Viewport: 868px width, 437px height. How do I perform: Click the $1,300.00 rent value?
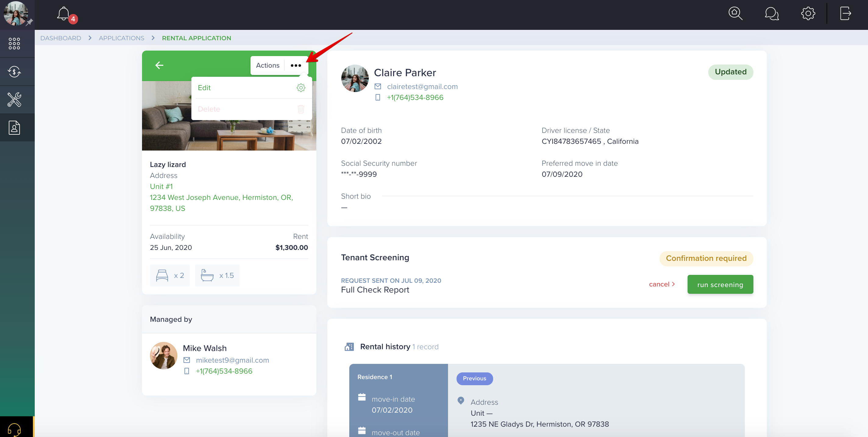click(x=291, y=248)
